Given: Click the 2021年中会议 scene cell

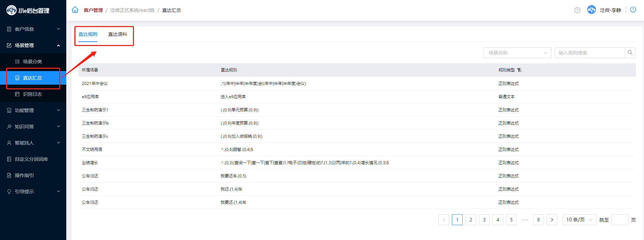Looking at the screenshot, I should tap(95, 84).
